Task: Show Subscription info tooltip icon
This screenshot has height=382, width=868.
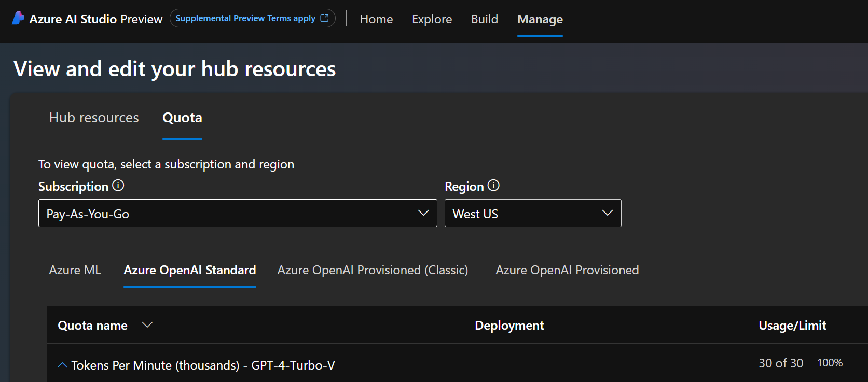Action: point(118,186)
